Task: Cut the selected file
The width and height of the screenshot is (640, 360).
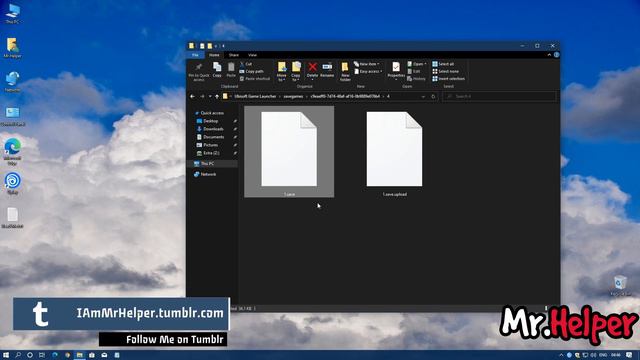Action: coord(246,64)
